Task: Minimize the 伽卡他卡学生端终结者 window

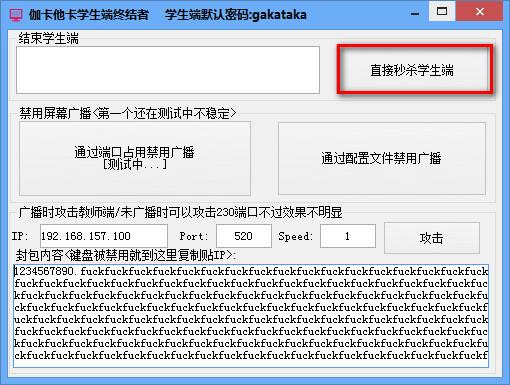Action: click(x=415, y=13)
